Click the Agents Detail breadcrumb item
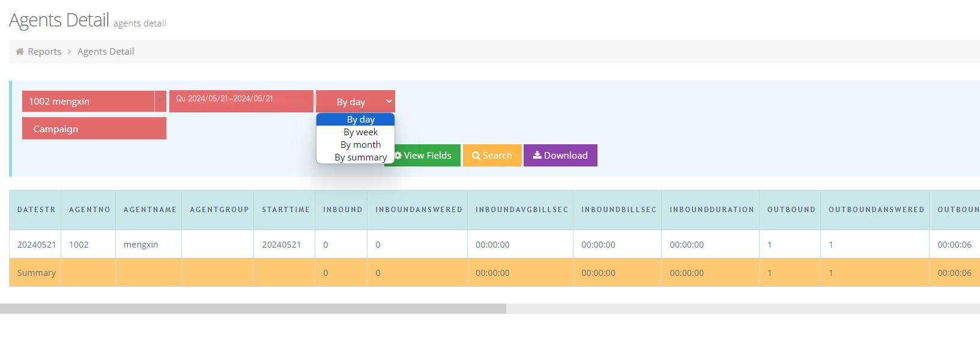Viewport: 980px width, 348px height. tap(106, 52)
